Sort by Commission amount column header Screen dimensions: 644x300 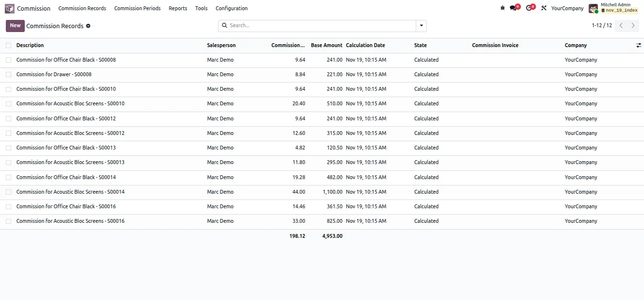point(288,45)
